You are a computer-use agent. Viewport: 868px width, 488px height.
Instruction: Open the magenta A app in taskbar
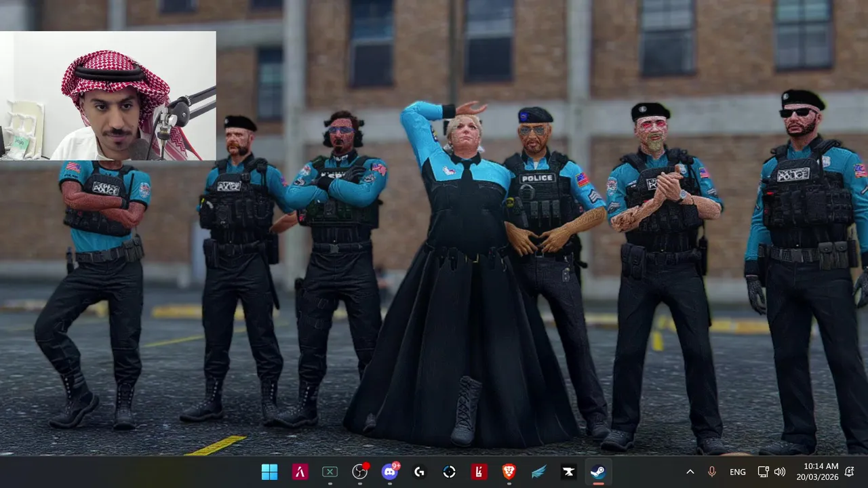coord(300,472)
